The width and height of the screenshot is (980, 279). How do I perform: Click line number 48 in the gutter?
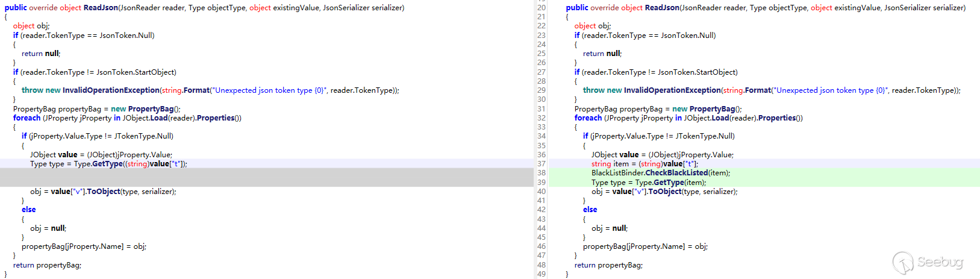coord(541,265)
